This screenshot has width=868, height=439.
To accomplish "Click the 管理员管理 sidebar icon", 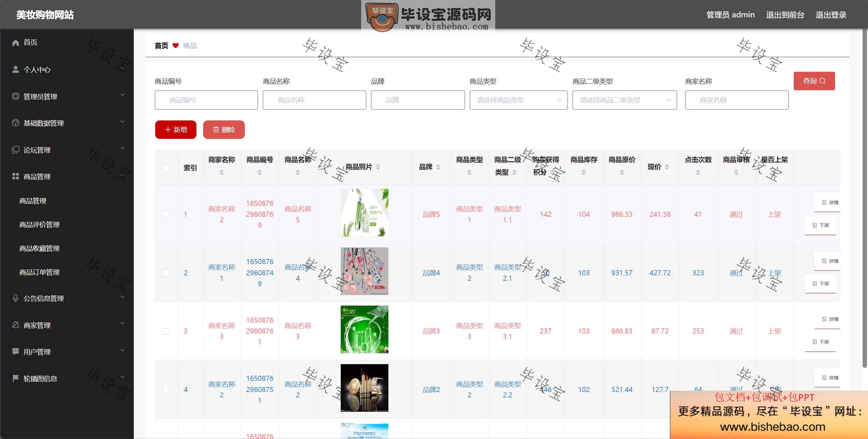I will click(x=15, y=96).
